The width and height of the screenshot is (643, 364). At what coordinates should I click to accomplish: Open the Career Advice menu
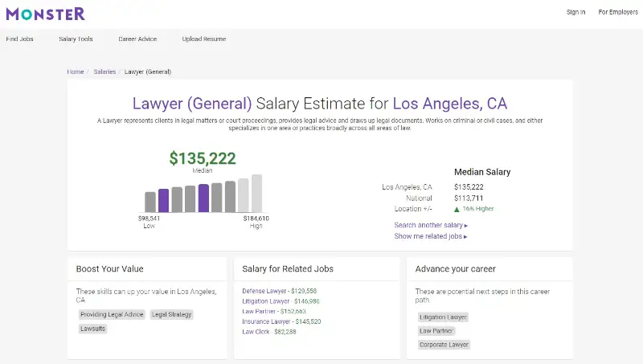[x=137, y=39]
